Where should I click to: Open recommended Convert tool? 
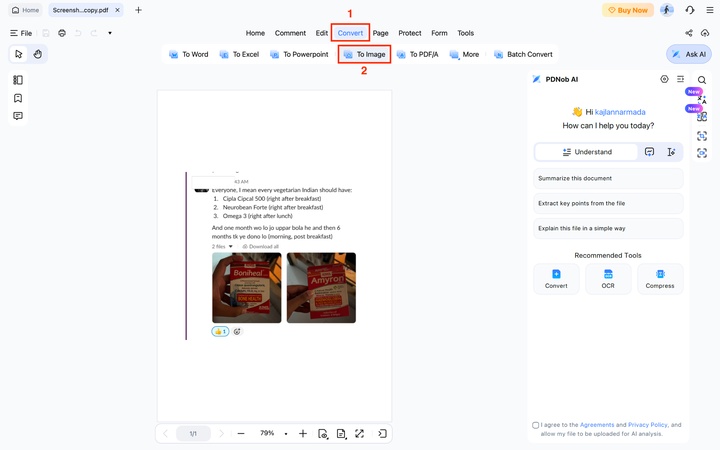556,279
